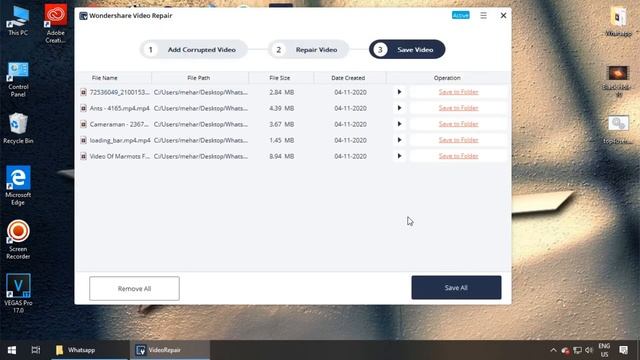Open Screen Recorder desktop icon
640x360 pixels.
(18, 240)
